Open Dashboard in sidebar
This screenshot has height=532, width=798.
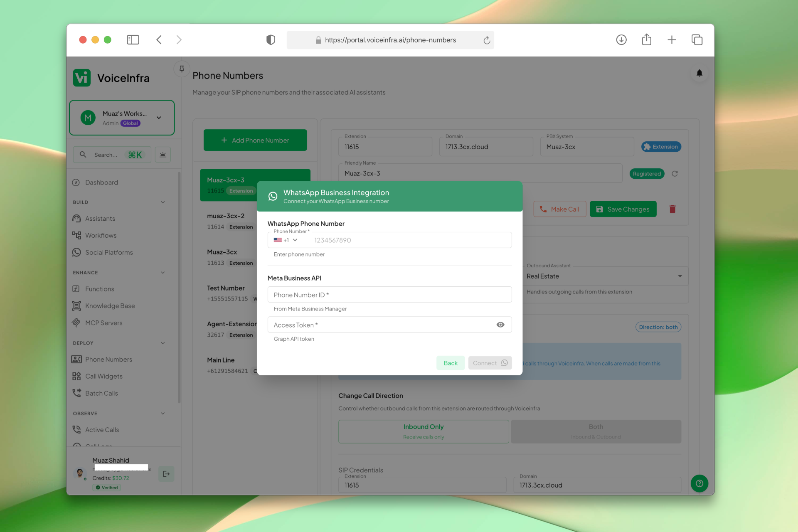(102, 182)
